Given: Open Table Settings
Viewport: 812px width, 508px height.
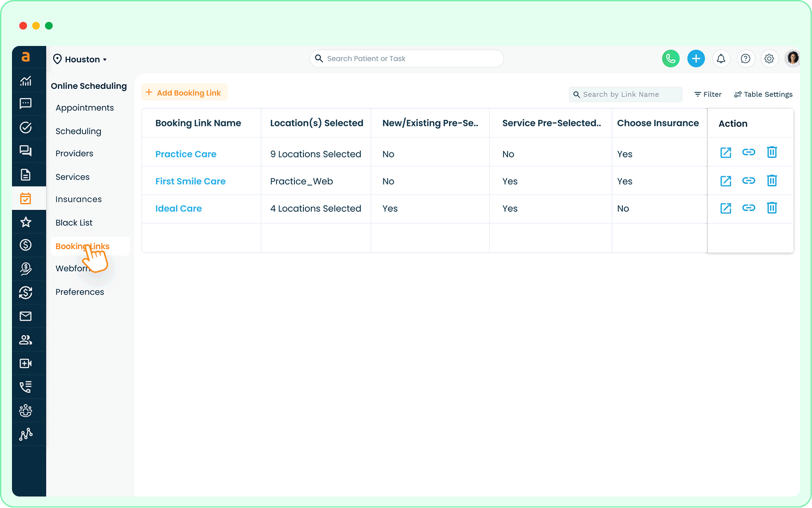Looking at the screenshot, I should coord(763,94).
